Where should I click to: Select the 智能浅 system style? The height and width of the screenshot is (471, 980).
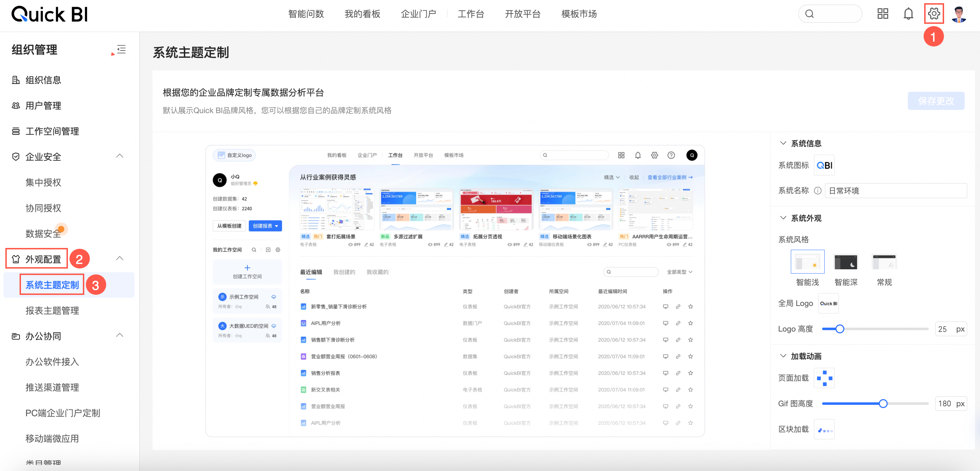click(x=807, y=262)
